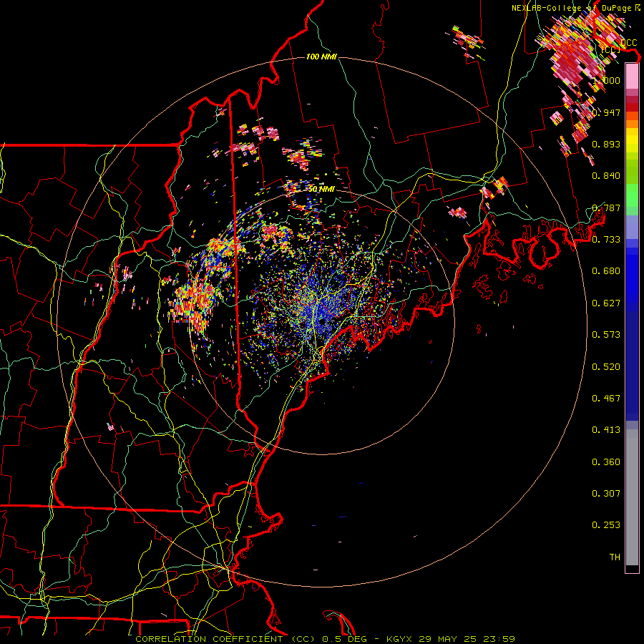Click the KGYX station identifier in caption
Screen dimensions: 644x644
(400, 639)
